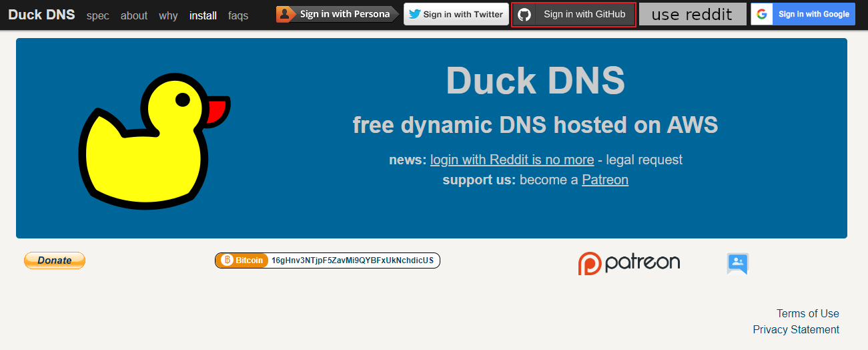Open the spec page
The width and height of the screenshot is (868, 350).
click(98, 15)
